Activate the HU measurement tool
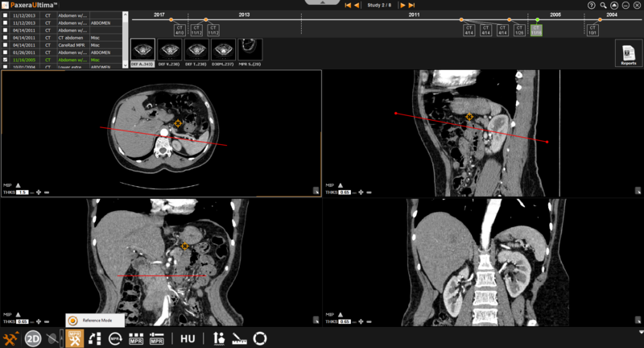 (188, 339)
